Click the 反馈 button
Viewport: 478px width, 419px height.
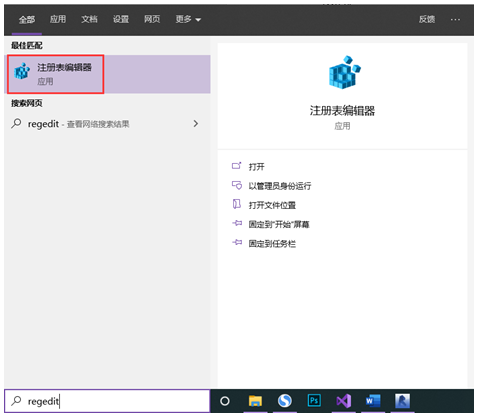point(427,19)
